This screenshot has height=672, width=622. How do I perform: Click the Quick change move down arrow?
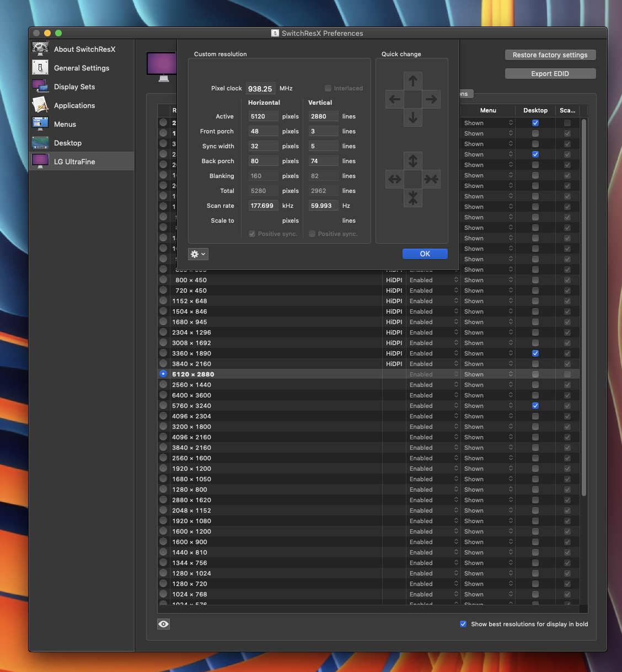pyautogui.click(x=413, y=117)
